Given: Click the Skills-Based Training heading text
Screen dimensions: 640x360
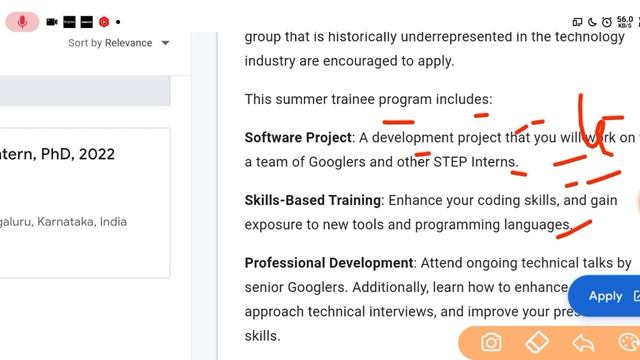Looking at the screenshot, I should tap(313, 200).
